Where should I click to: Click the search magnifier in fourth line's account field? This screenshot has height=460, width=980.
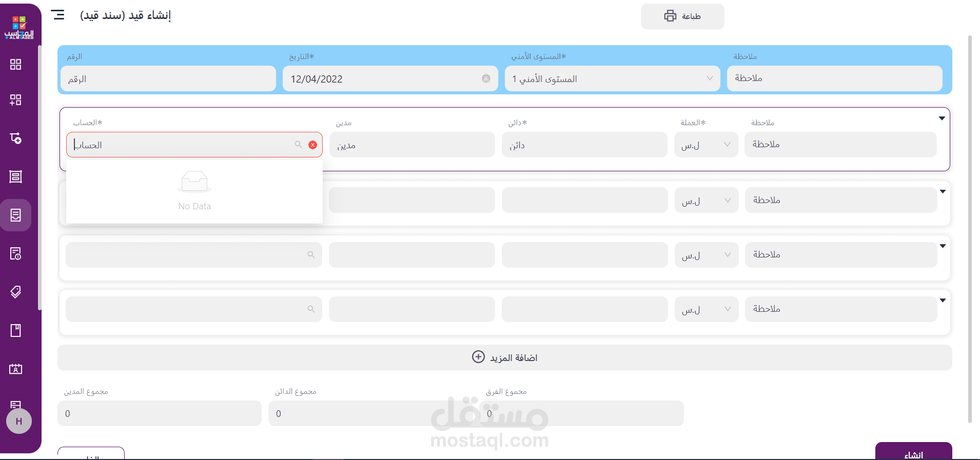[x=311, y=309]
